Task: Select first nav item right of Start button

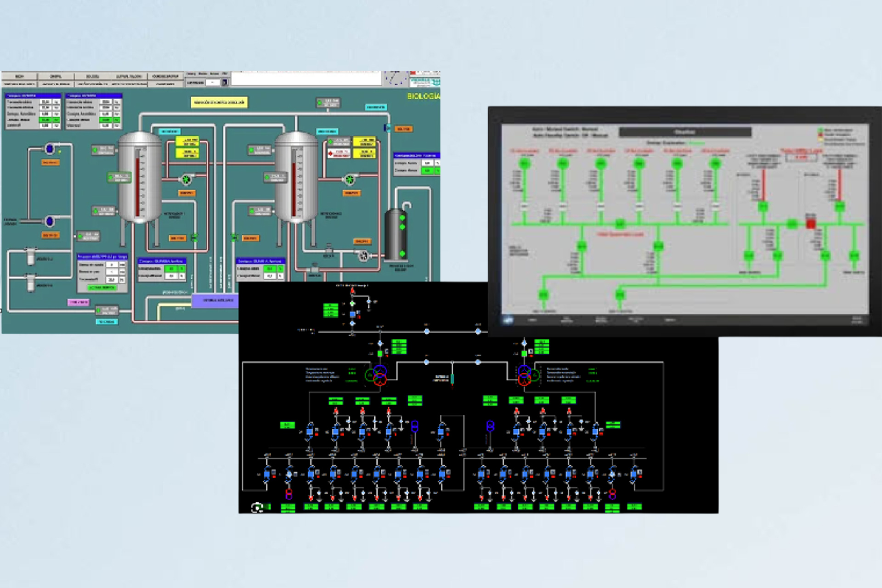Action: point(532,320)
